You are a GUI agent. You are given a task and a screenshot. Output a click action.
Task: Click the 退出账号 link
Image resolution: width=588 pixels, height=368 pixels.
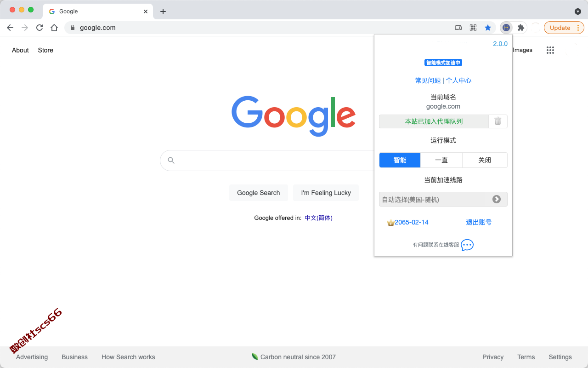479,222
